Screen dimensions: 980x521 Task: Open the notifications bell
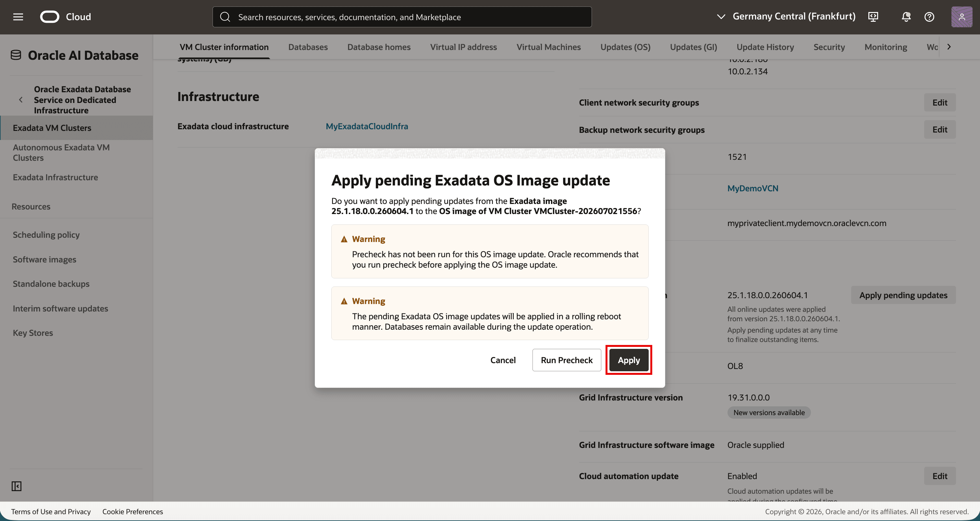pyautogui.click(x=906, y=17)
